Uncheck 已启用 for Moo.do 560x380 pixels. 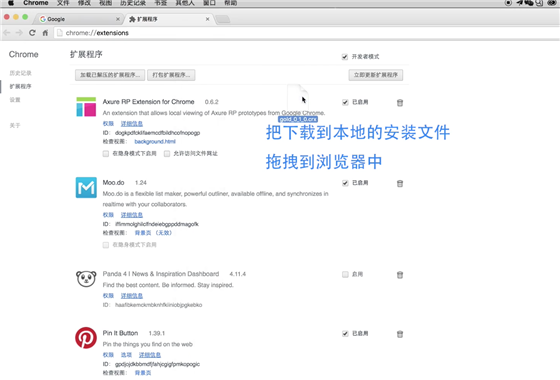345,183
